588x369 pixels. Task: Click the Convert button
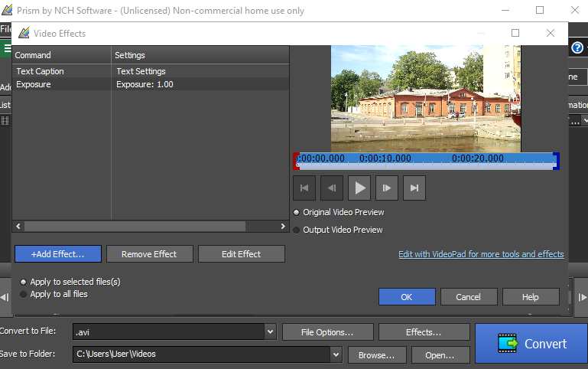531,344
